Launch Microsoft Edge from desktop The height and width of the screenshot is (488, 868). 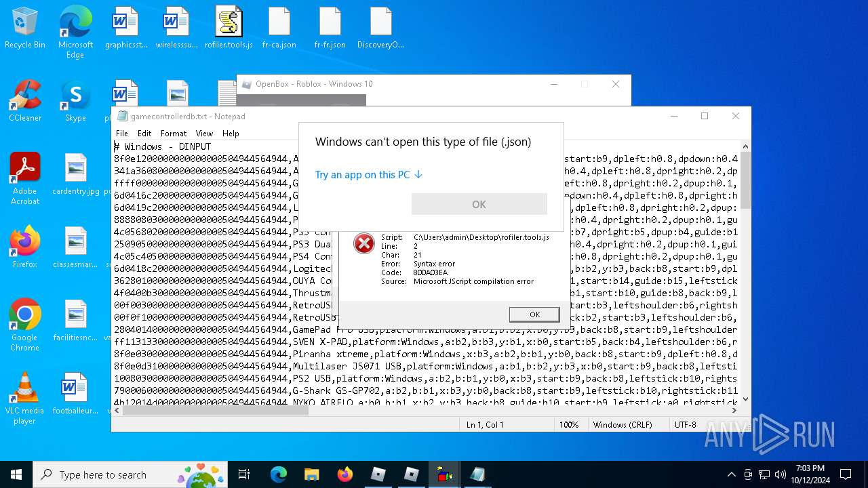[75, 32]
